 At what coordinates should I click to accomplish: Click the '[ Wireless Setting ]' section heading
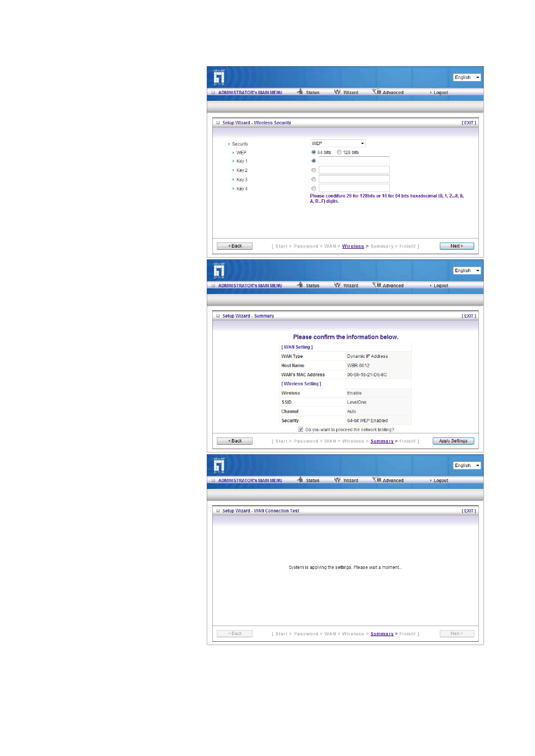pyautogui.click(x=301, y=384)
